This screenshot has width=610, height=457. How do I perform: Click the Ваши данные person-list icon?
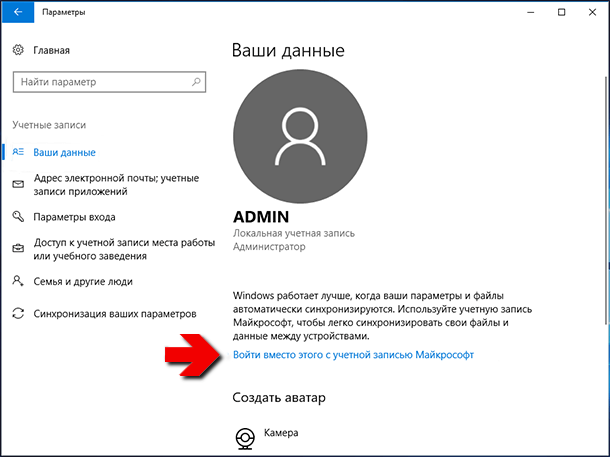18,152
